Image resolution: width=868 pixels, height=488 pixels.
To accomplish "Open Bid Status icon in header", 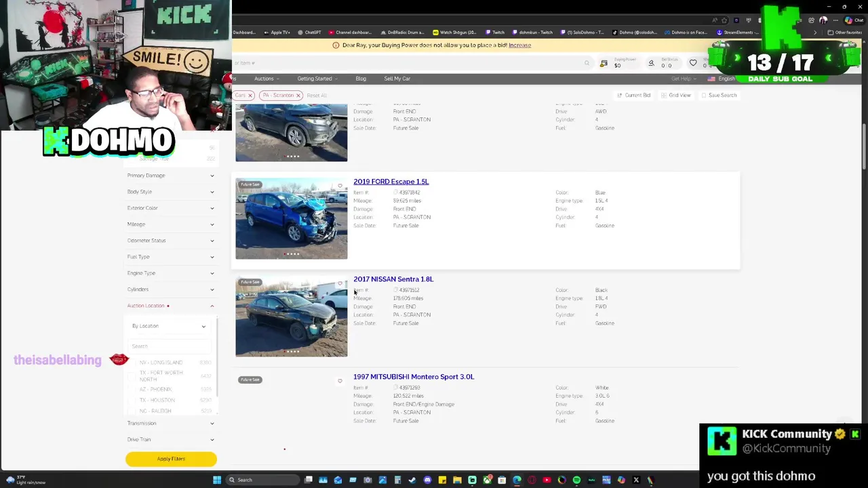I will coord(651,63).
